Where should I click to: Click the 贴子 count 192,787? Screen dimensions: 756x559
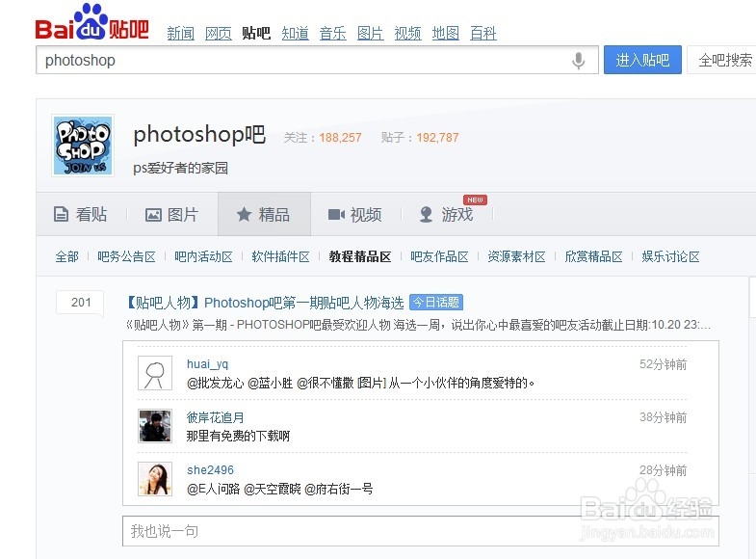pos(437,138)
